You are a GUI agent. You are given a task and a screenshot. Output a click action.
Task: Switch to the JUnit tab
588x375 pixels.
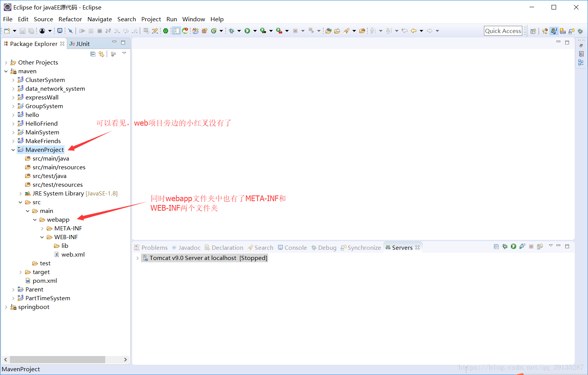coord(80,44)
